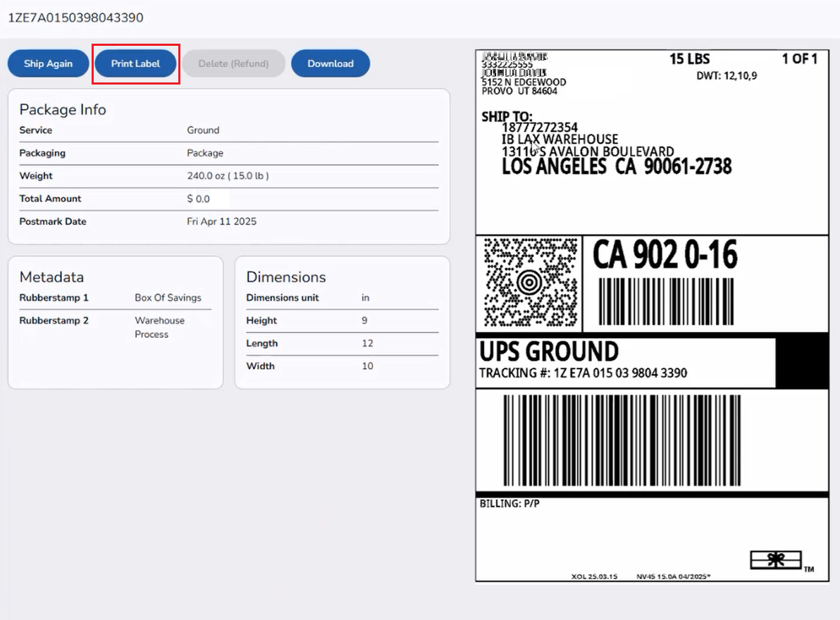840x620 pixels.
Task: Select the tracking number 1ZE7A0150398043390 heading
Action: point(75,18)
